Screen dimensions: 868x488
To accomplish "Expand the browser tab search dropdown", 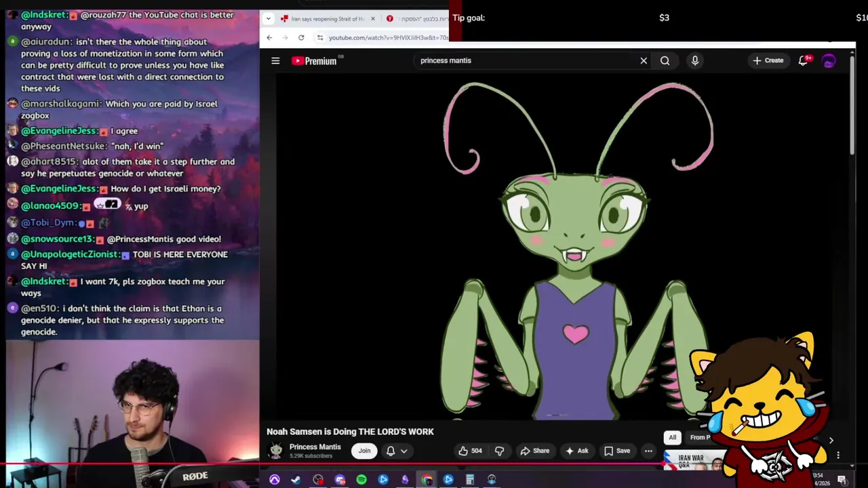I will pos(269,18).
